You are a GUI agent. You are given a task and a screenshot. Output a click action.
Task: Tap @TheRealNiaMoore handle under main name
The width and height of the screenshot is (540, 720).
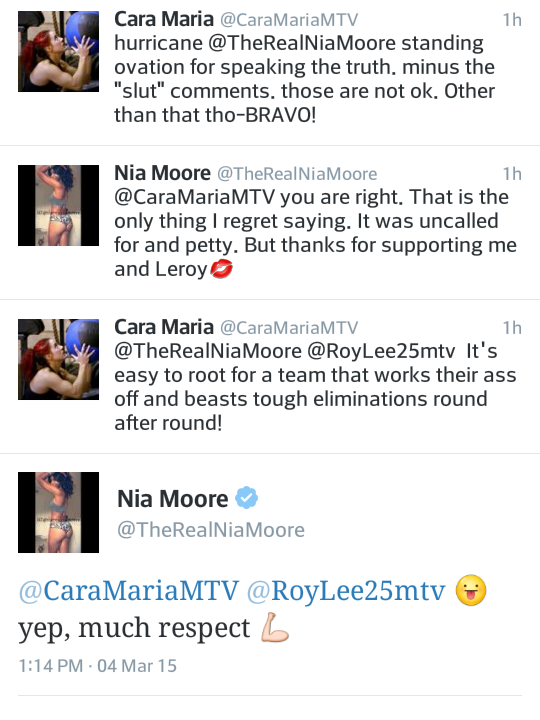coord(211,530)
